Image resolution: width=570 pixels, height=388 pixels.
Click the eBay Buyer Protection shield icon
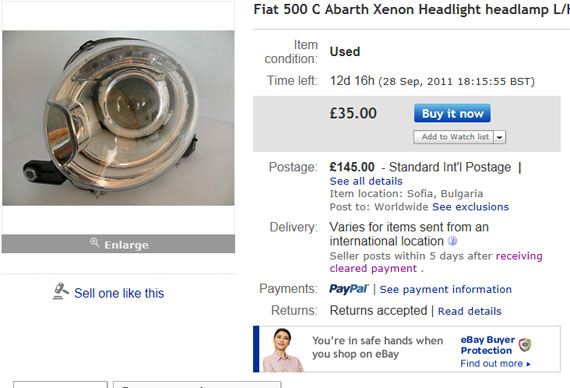pyautogui.click(x=525, y=345)
